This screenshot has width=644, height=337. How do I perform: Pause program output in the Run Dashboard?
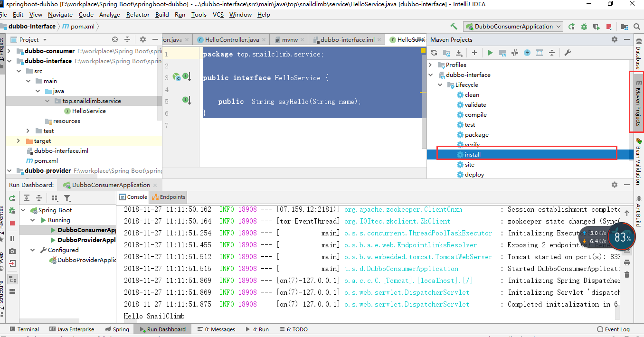(12, 239)
